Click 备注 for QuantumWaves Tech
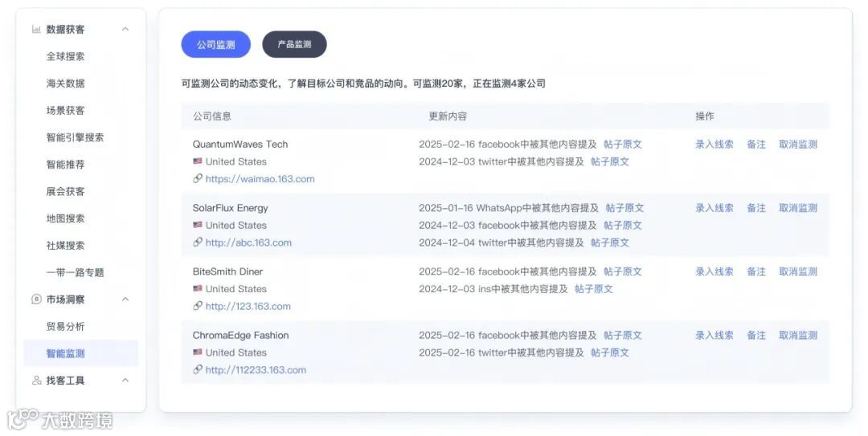The height and width of the screenshot is (436, 868). point(756,145)
